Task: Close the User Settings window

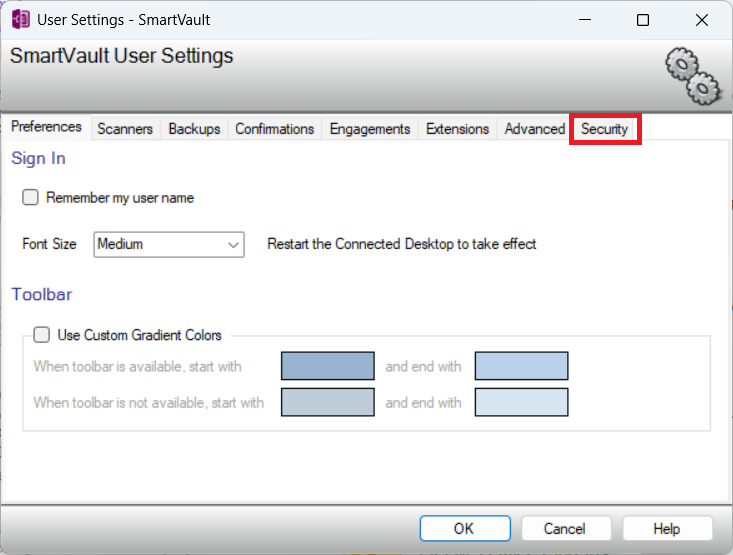Action: [702, 20]
